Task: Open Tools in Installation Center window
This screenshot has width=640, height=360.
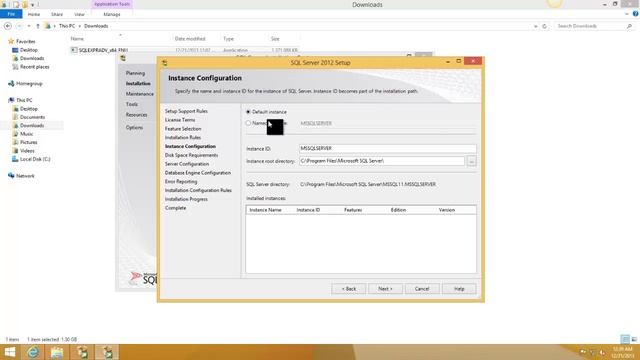Action: coord(131,104)
